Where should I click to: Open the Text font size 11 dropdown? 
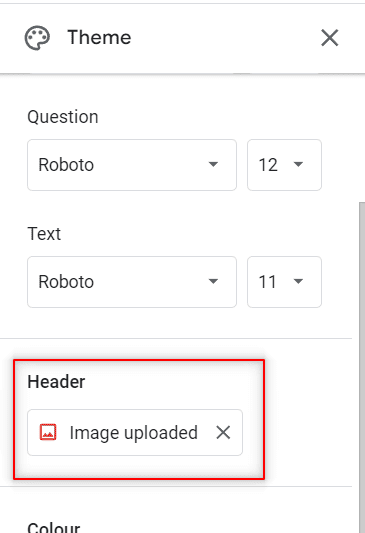coord(284,282)
